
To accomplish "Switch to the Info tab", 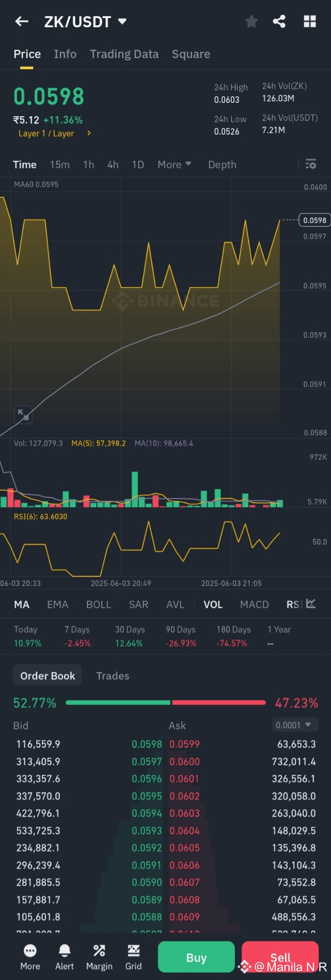I will [x=65, y=54].
